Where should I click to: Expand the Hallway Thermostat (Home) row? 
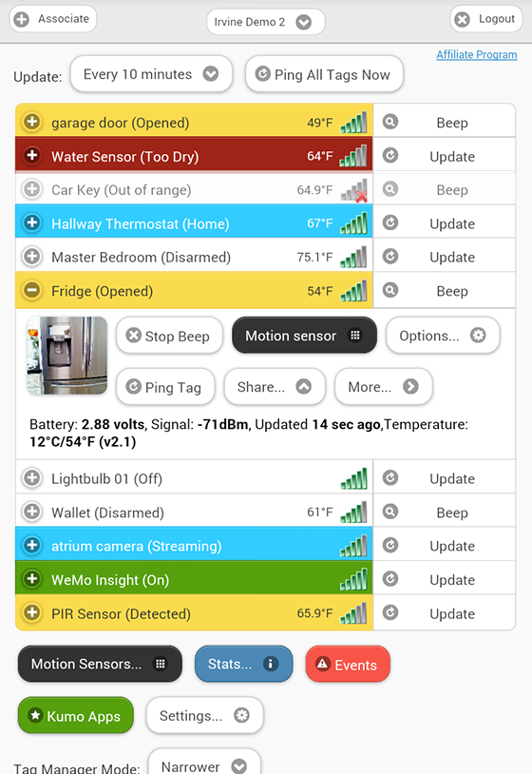tap(32, 223)
